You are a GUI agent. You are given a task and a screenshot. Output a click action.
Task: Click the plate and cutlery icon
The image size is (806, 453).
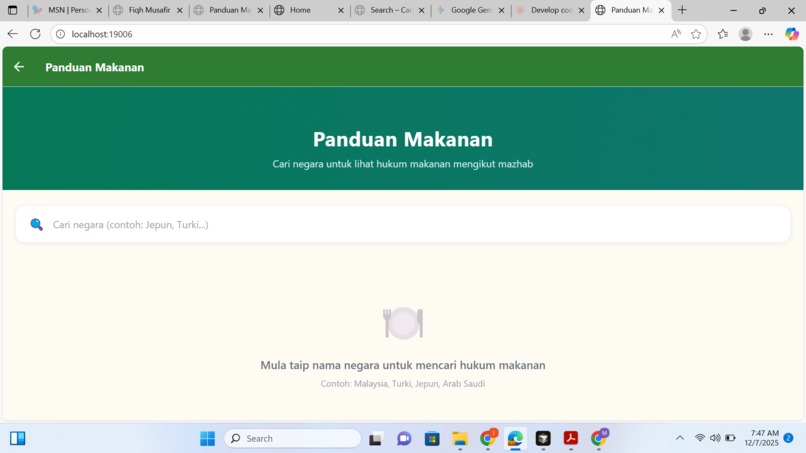click(403, 323)
